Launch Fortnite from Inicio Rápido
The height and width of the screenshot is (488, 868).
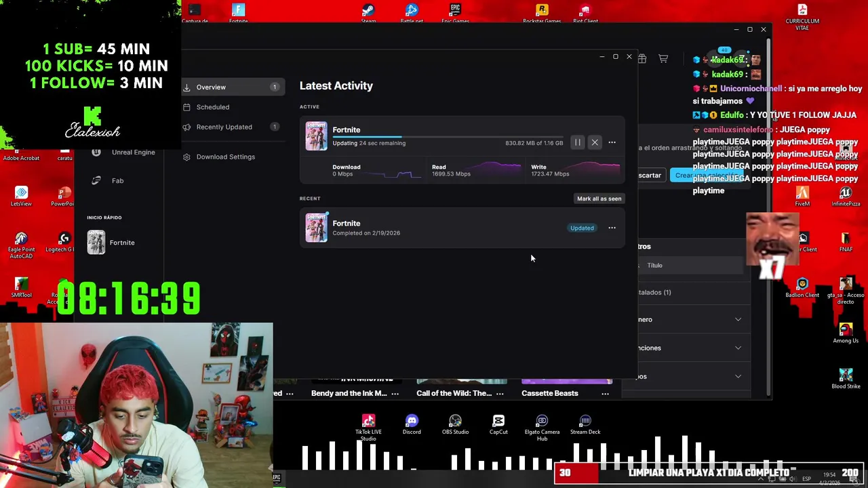point(112,242)
